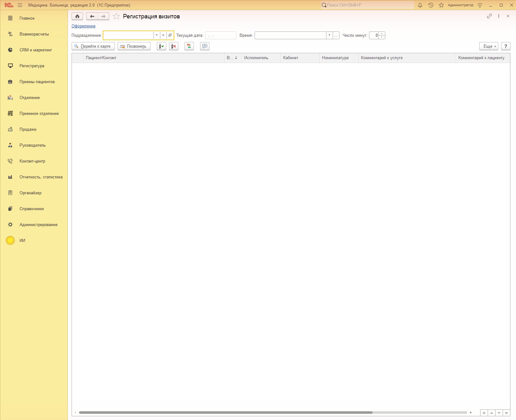Expand the Время dropdown list
Viewport: 516px width, 420px height.
[329, 35]
